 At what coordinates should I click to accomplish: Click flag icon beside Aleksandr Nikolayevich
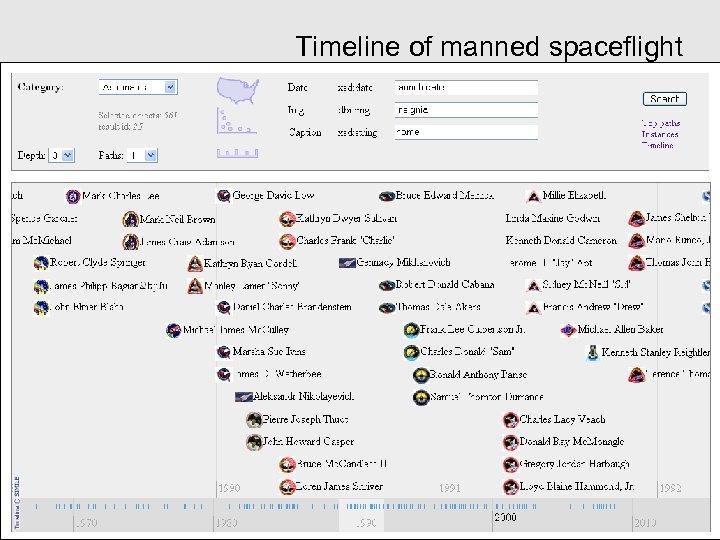coord(243,397)
